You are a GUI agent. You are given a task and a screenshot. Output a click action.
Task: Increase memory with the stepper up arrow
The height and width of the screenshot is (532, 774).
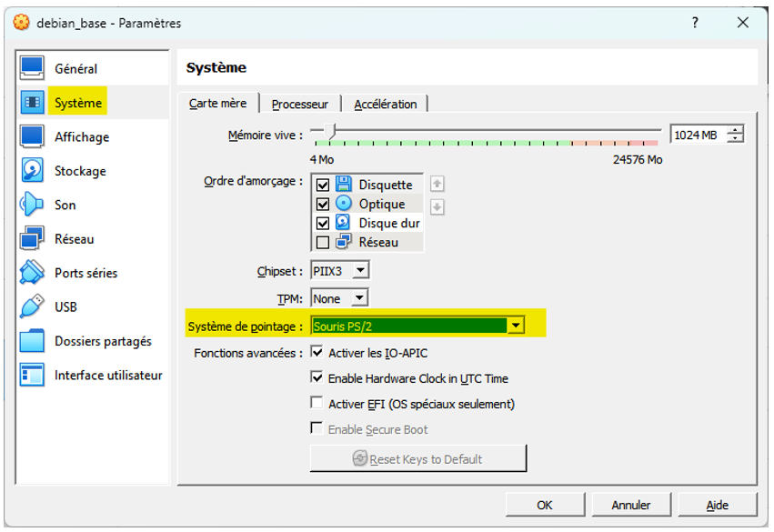736,130
